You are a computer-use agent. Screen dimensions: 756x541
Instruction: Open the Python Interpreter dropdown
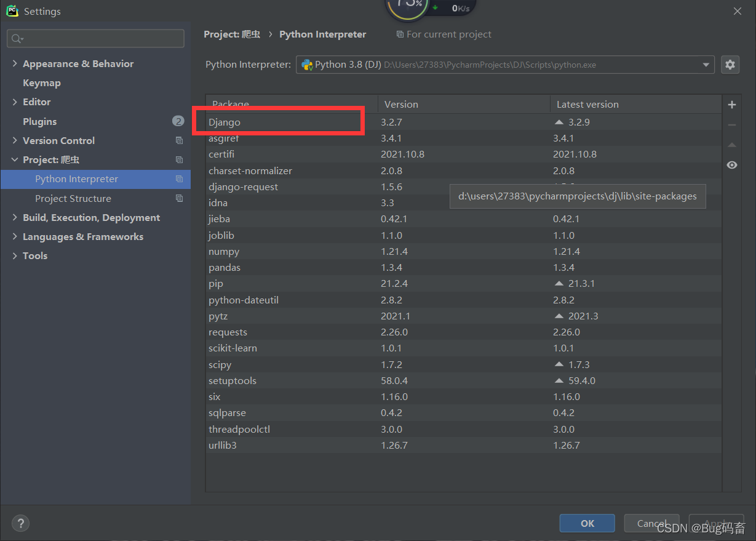(505, 65)
